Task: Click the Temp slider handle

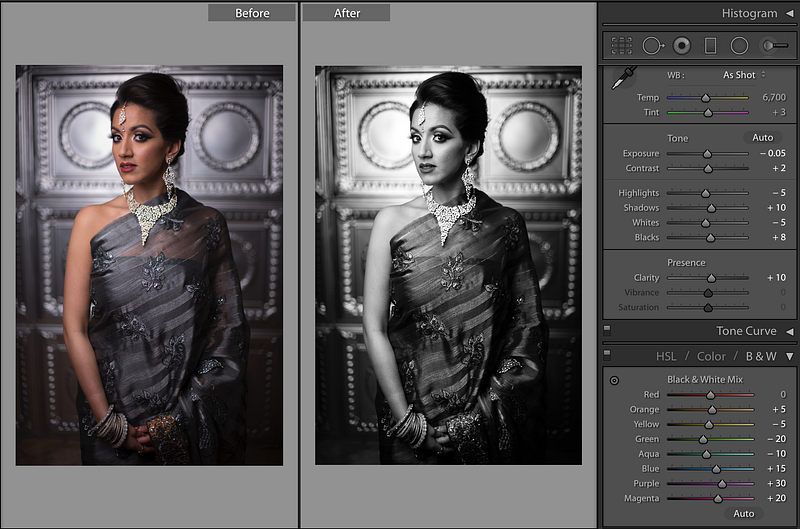Action: [x=706, y=97]
